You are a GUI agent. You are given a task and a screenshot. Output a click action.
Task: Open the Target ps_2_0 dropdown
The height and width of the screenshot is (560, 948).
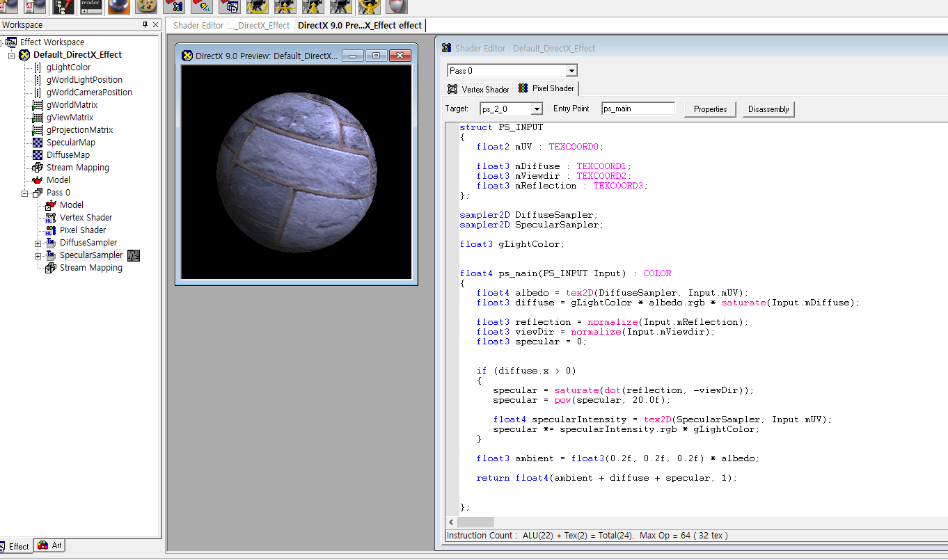[x=537, y=109]
